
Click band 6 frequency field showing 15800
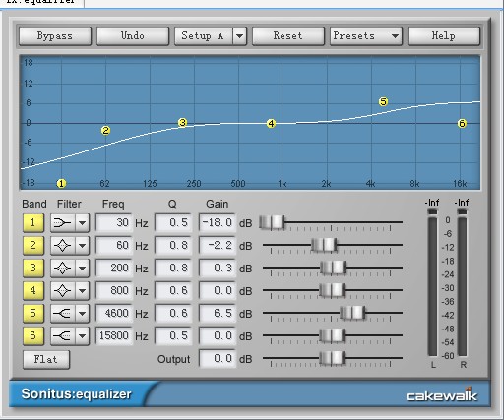pyautogui.click(x=114, y=335)
